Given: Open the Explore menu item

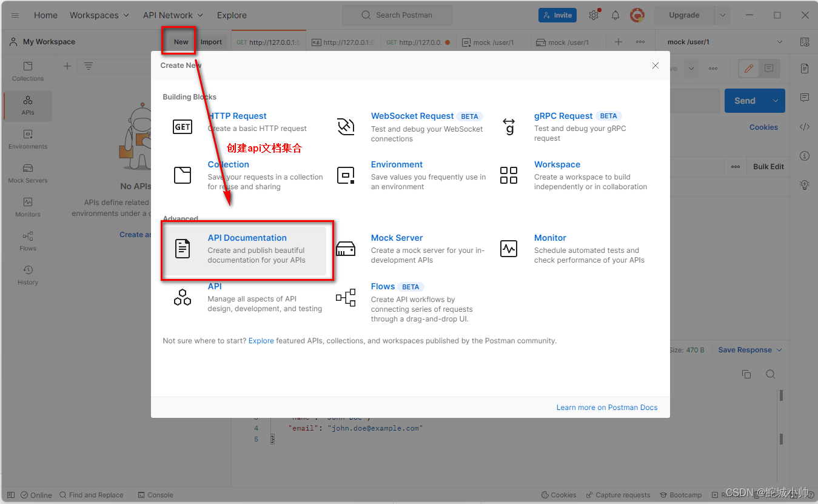Looking at the screenshot, I should [232, 15].
